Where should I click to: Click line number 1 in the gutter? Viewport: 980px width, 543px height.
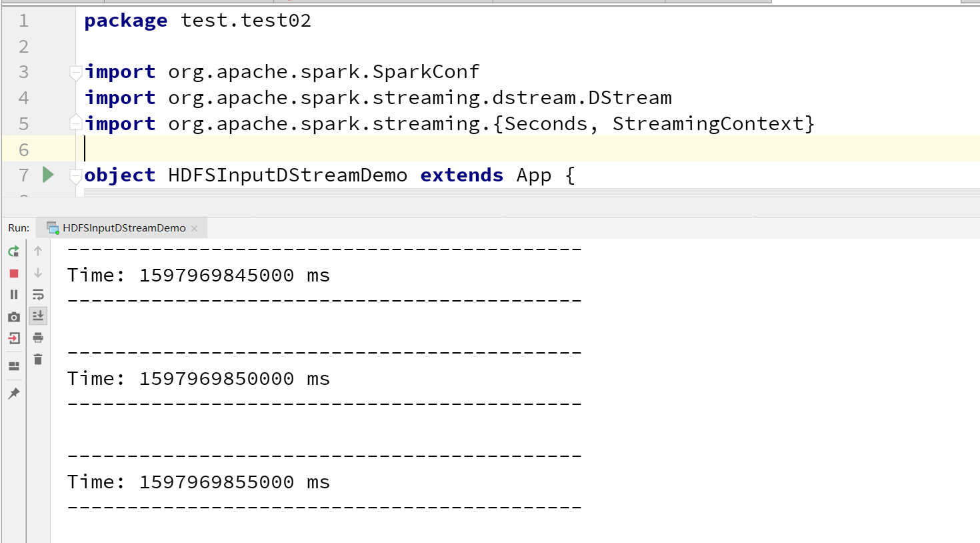23,21
